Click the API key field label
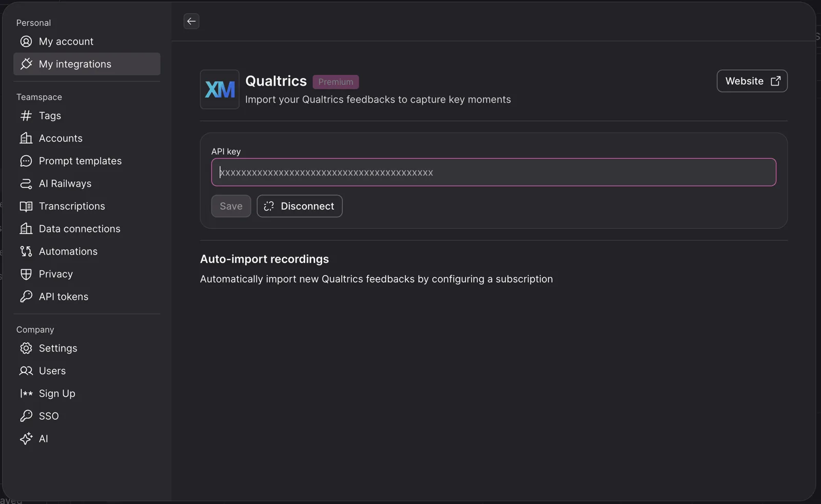 click(x=226, y=151)
